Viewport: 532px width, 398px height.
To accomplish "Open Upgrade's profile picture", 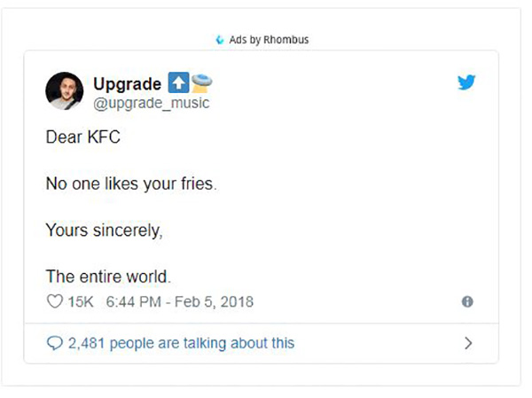I will pos(65,91).
